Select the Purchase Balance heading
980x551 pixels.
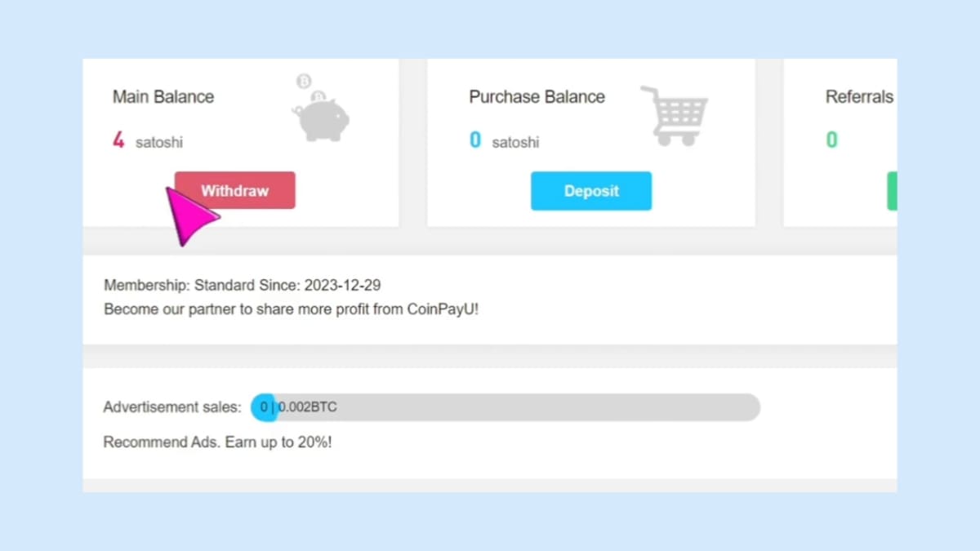[537, 96]
